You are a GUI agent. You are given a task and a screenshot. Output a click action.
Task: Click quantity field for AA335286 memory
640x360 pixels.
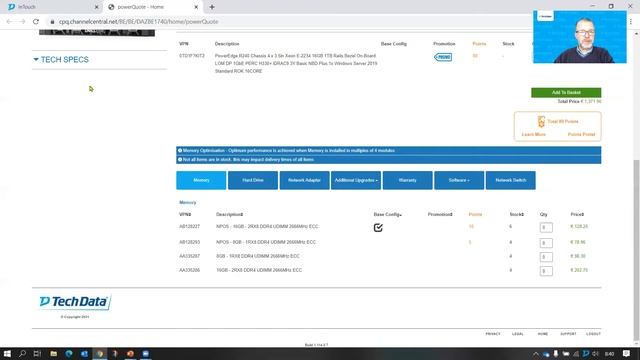pos(546,271)
